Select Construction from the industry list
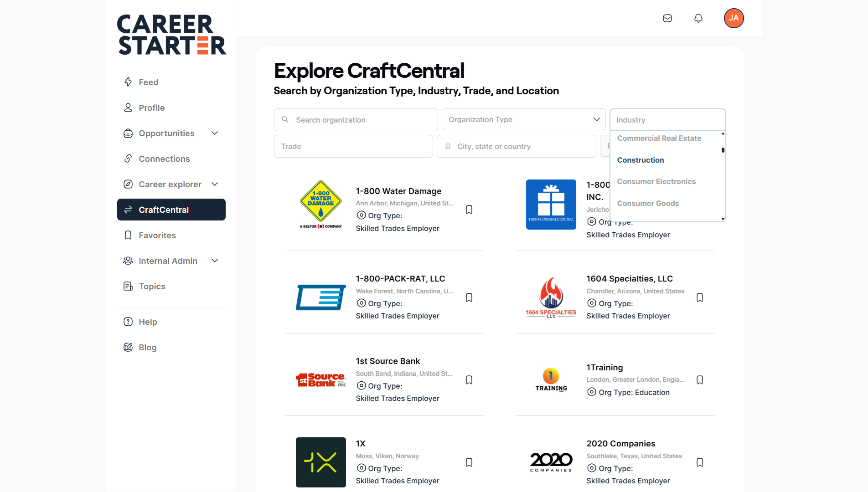The height and width of the screenshot is (492, 868). pyautogui.click(x=641, y=160)
